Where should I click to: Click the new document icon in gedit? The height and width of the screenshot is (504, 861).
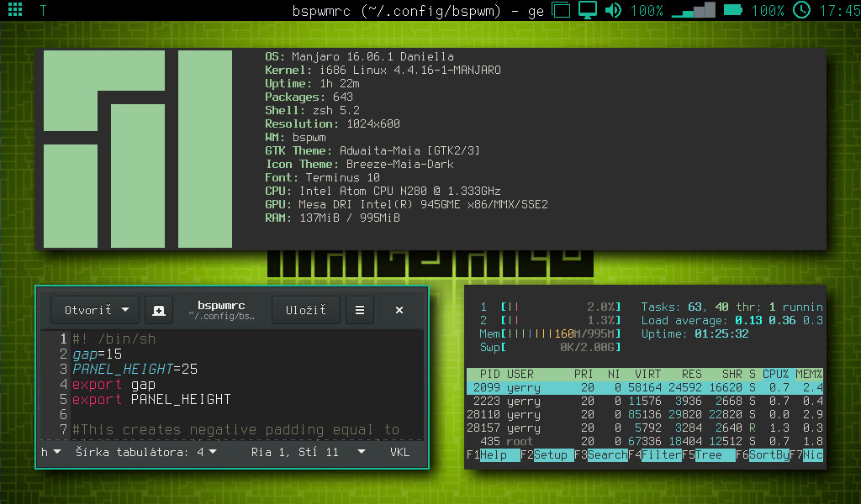(159, 310)
